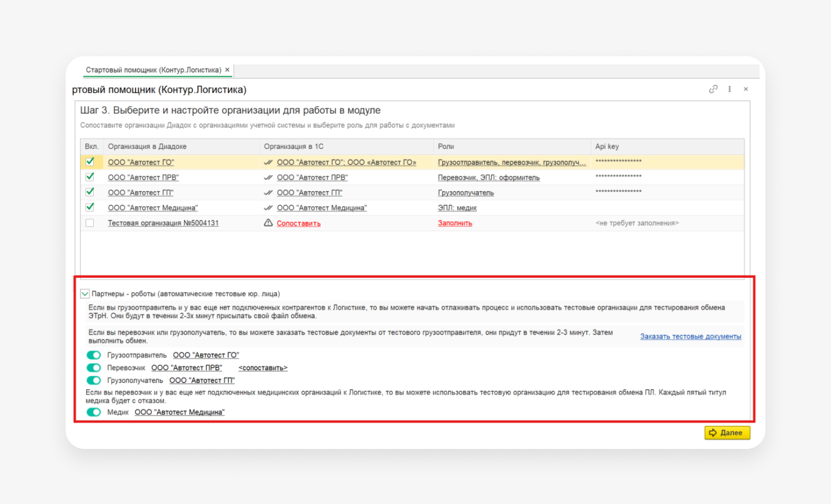831x504 pixels.
Task: Click the warning triangle icon next to Сопоставить
Action: [x=268, y=223]
